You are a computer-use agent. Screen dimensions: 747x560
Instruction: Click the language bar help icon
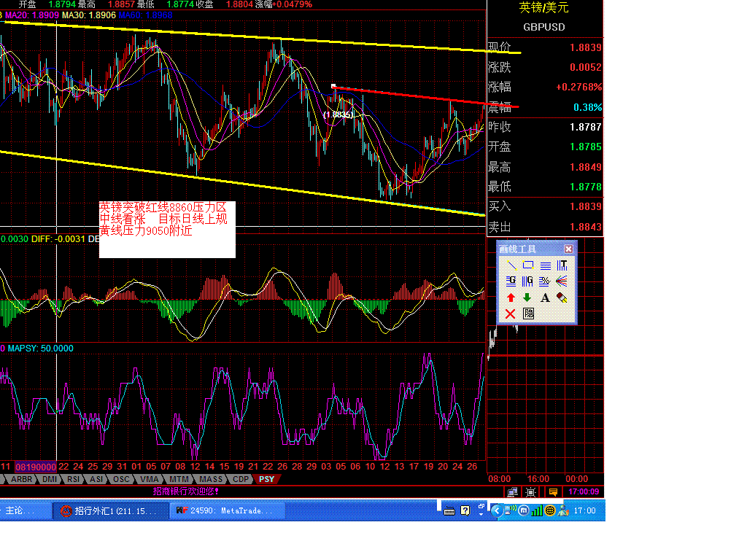coord(465,511)
